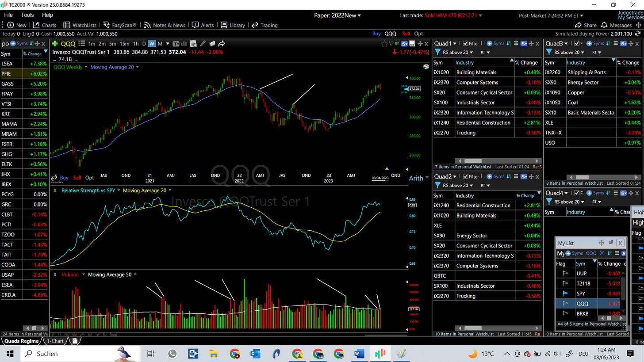Select the Weekly W timeframe button
The height and width of the screenshot is (362, 644).
[152, 43]
